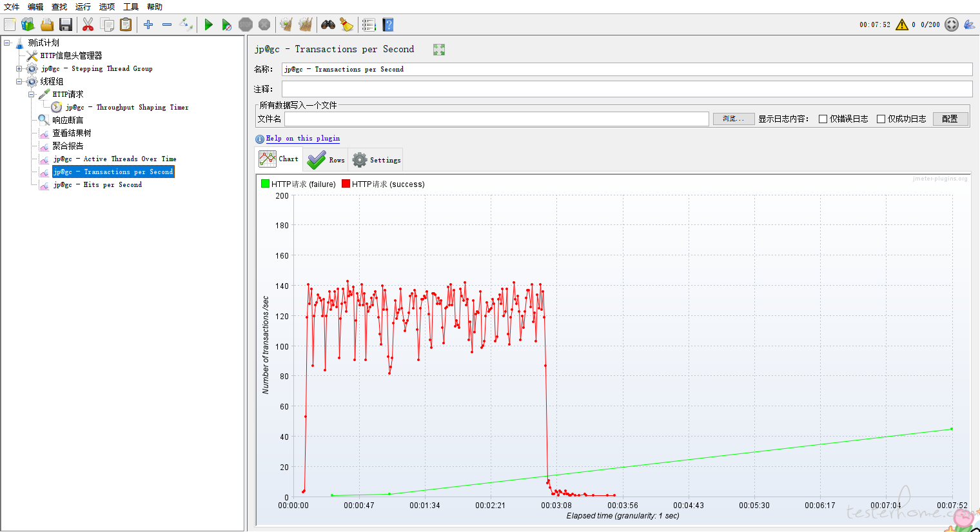Click the 配置 configure button
The width and height of the screenshot is (980, 532).
(950, 119)
